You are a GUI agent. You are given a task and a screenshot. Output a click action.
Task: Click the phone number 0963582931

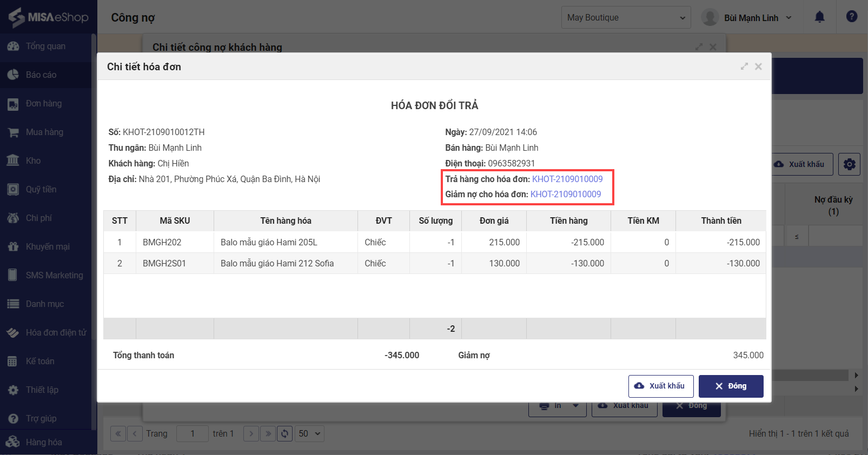[511, 163]
